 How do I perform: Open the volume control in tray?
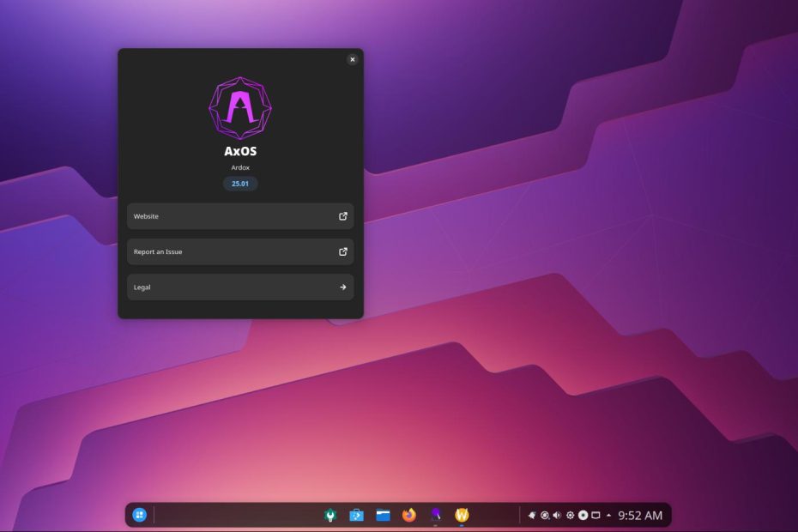557,515
